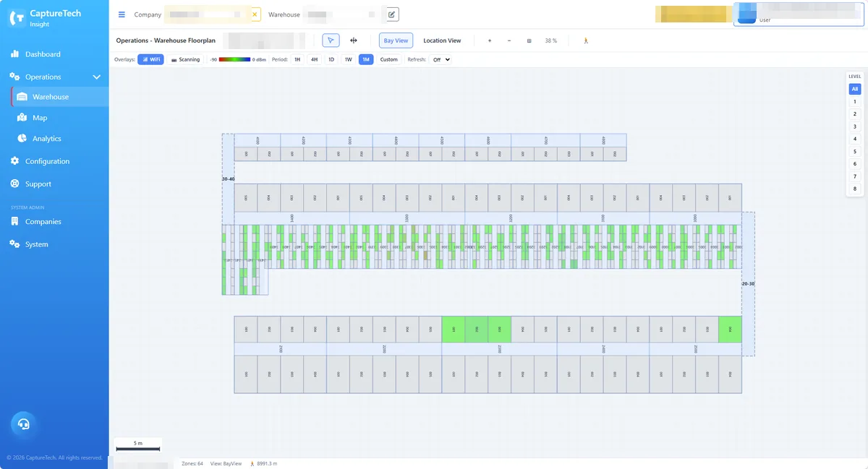
Task: Filter to level 5
Action: coord(855,152)
